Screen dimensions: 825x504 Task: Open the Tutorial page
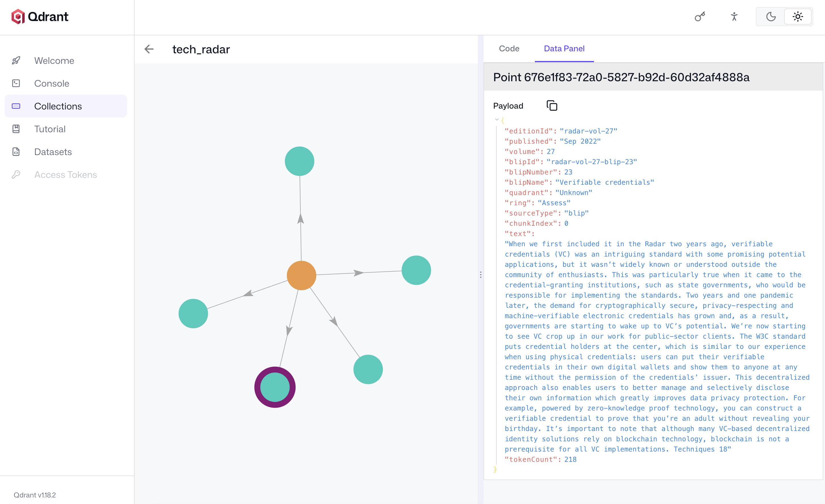[x=66, y=129]
